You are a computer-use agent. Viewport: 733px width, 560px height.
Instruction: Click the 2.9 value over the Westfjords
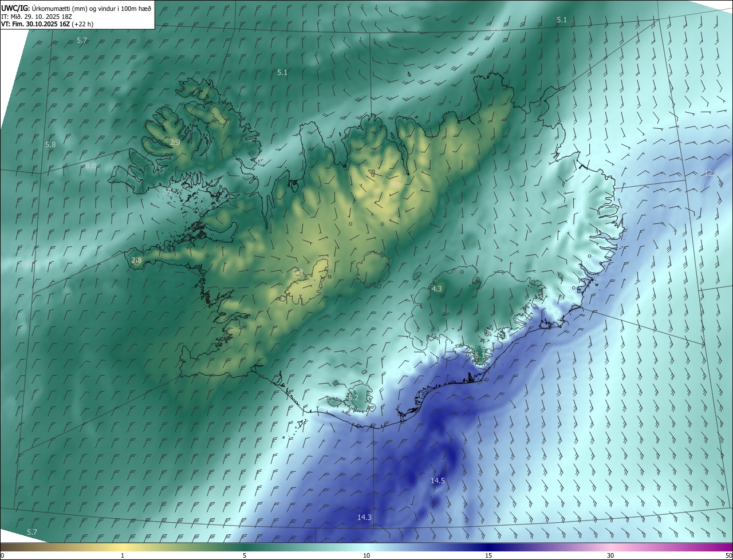coord(175,142)
